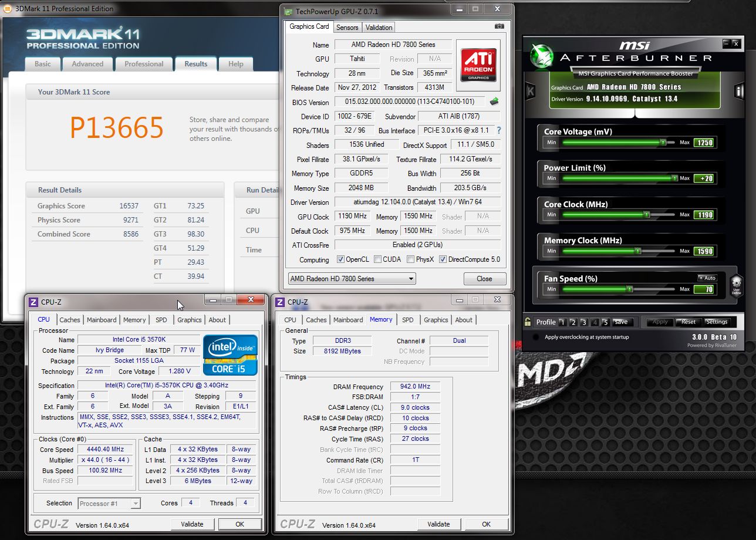Take a GPU-Z screenshot with the camera icon
Viewport: 756px width, 540px height.
pos(499,26)
